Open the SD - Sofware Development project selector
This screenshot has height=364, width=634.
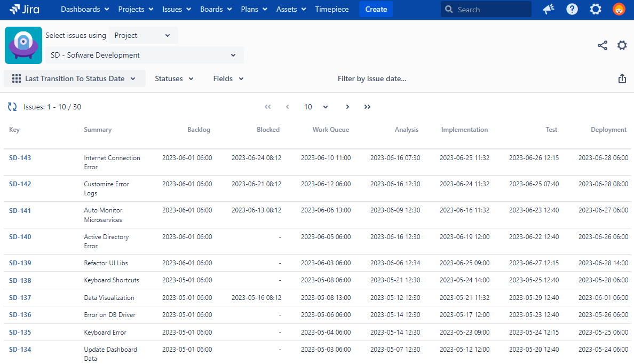144,55
